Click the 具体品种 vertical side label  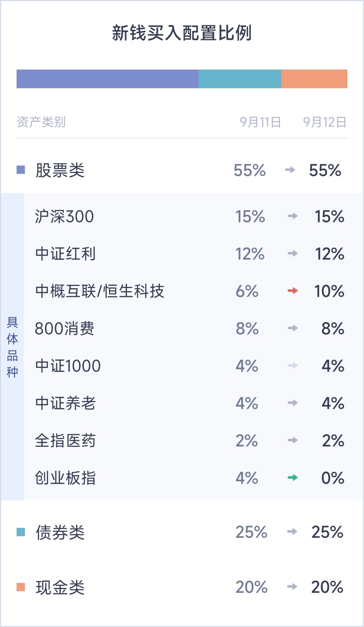tap(12, 347)
